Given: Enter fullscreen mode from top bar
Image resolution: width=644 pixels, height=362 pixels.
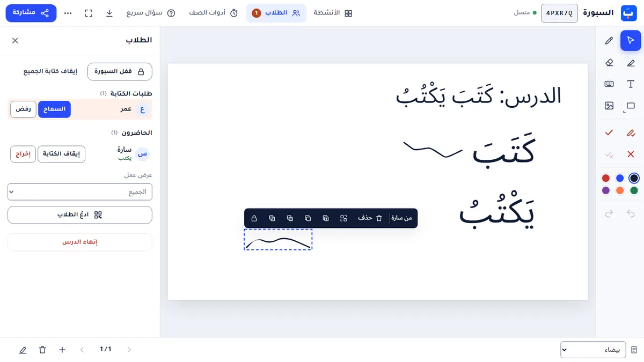Looking at the screenshot, I should (89, 13).
